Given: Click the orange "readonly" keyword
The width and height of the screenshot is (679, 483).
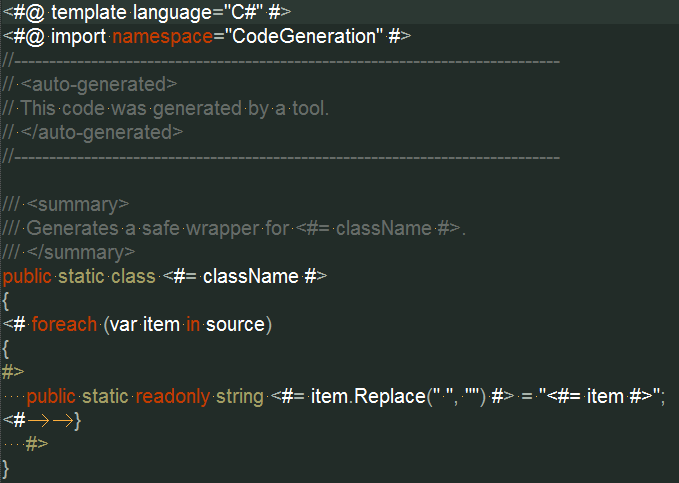Looking at the screenshot, I should coord(173,397).
